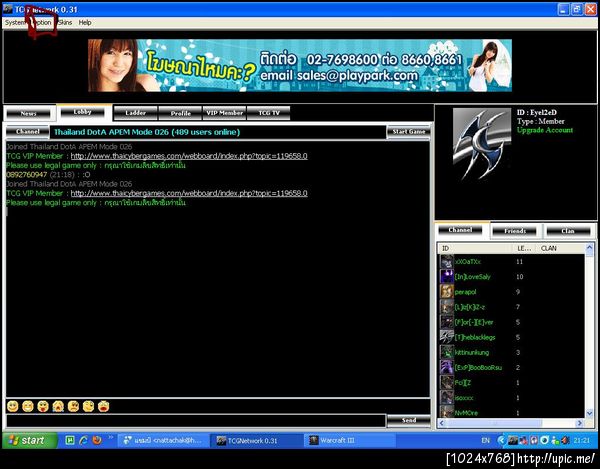Click the EN language indicator
600x469 pixels.
click(486, 440)
